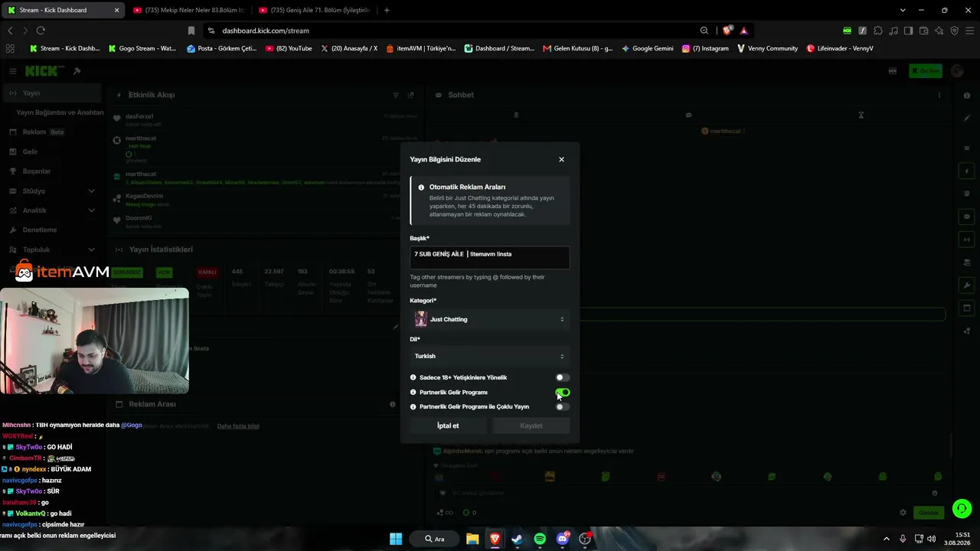Expand the Topluluk sidebar section
This screenshot has height=551, width=980.
(51, 249)
